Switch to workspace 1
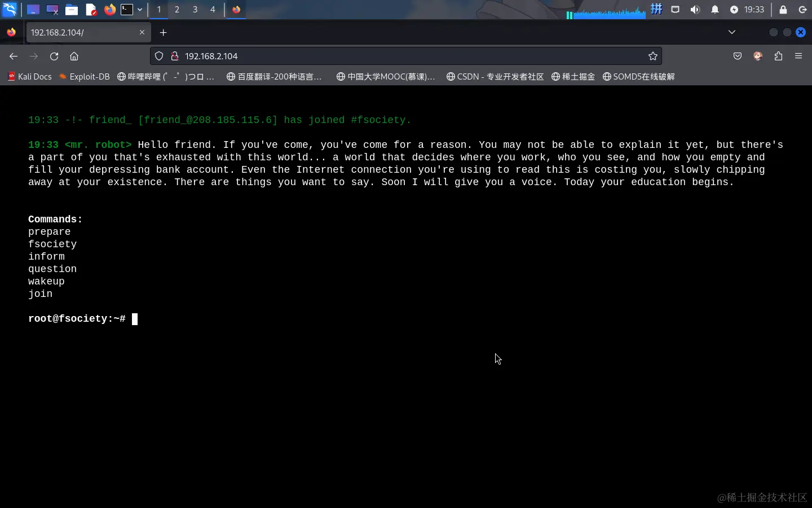 [159, 10]
